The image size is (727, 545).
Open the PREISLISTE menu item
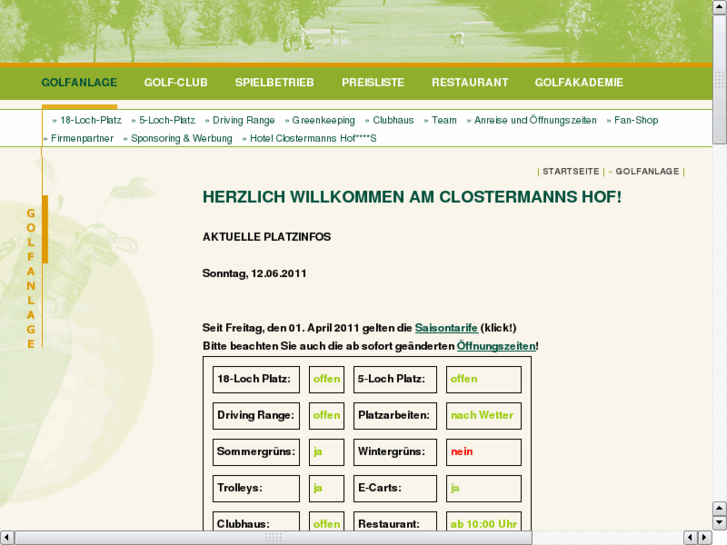pos(373,83)
